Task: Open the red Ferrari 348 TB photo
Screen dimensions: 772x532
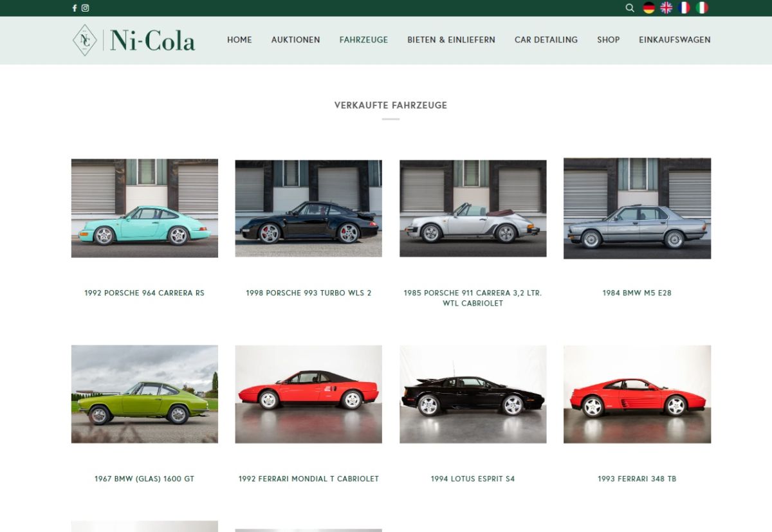Action: click(638, 394)
